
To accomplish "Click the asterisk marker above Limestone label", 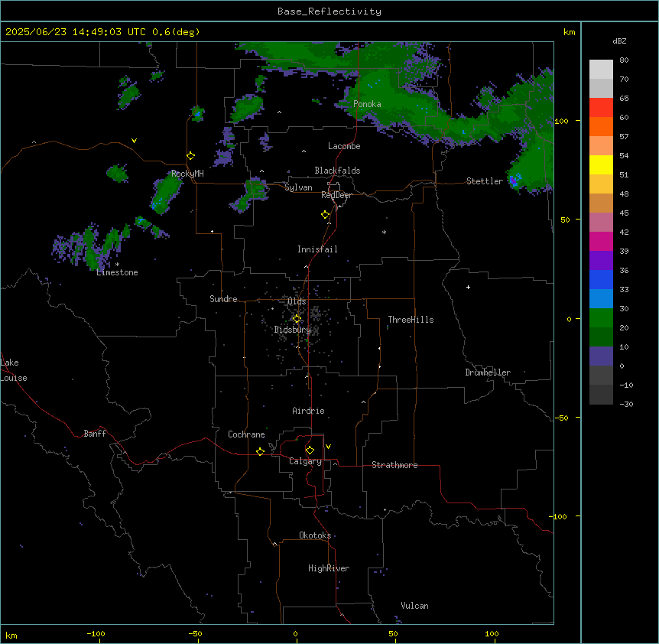I will [x=117, y=265].
